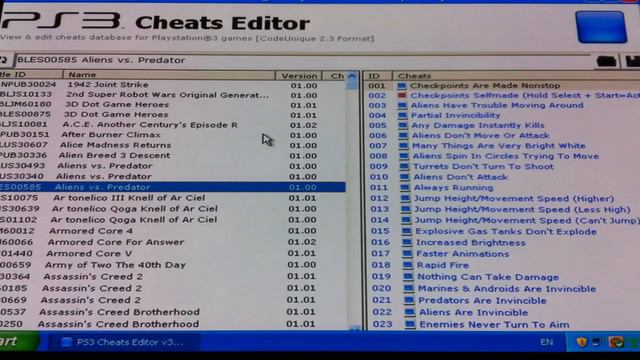This screenshot has height=360, width=640.
Task: Click cheat text Always Running
Action: click(x=453, y=188)
